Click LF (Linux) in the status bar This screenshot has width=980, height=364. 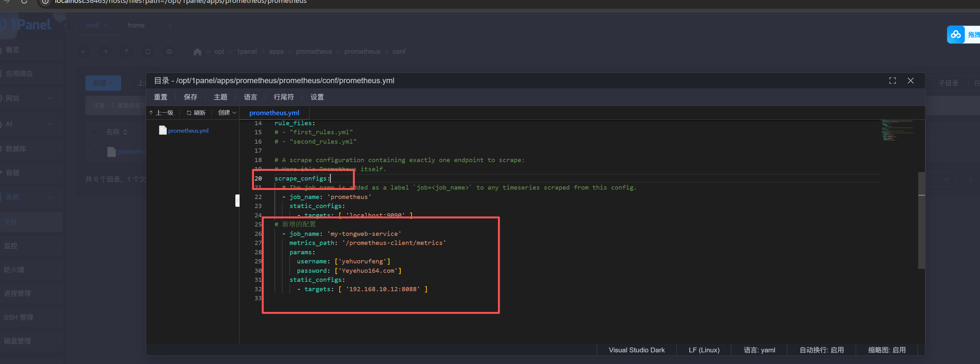[x=704, y=350]
